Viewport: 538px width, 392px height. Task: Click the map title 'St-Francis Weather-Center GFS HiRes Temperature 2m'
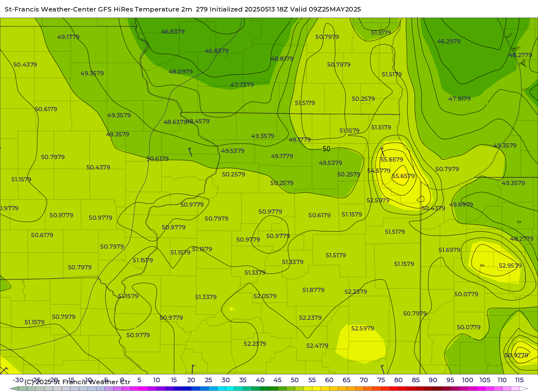(x=98, y=9)
